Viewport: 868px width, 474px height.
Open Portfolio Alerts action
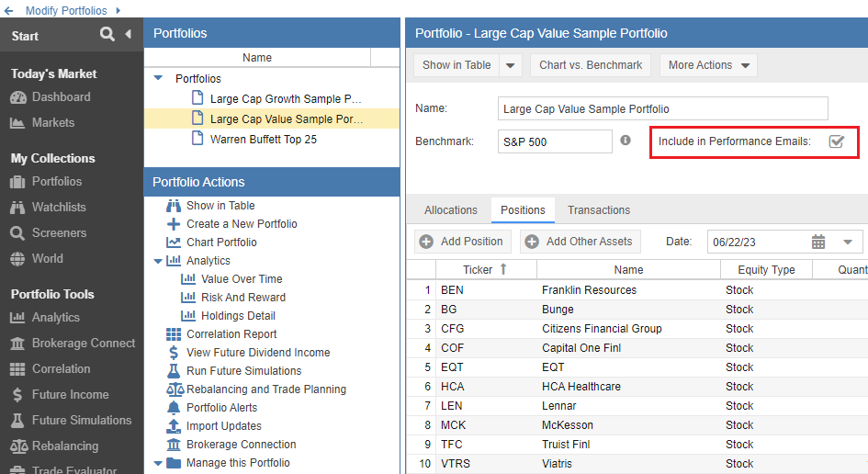tap(211, 408)
